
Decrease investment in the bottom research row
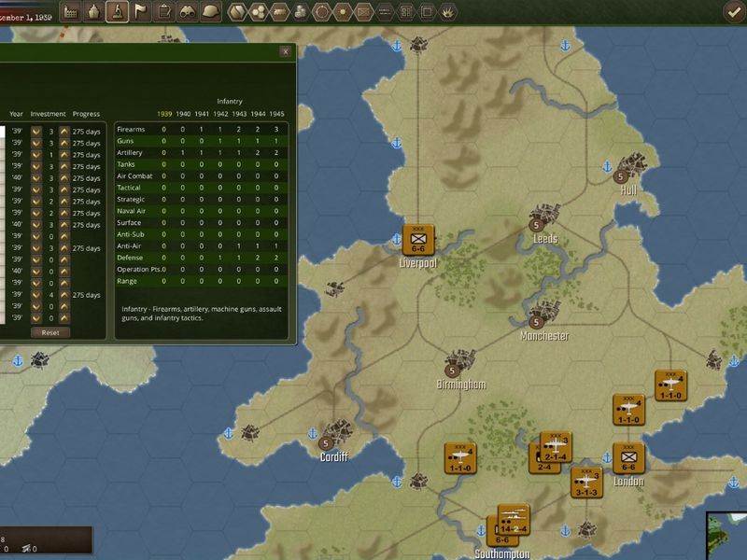click(x=36, y=318)
